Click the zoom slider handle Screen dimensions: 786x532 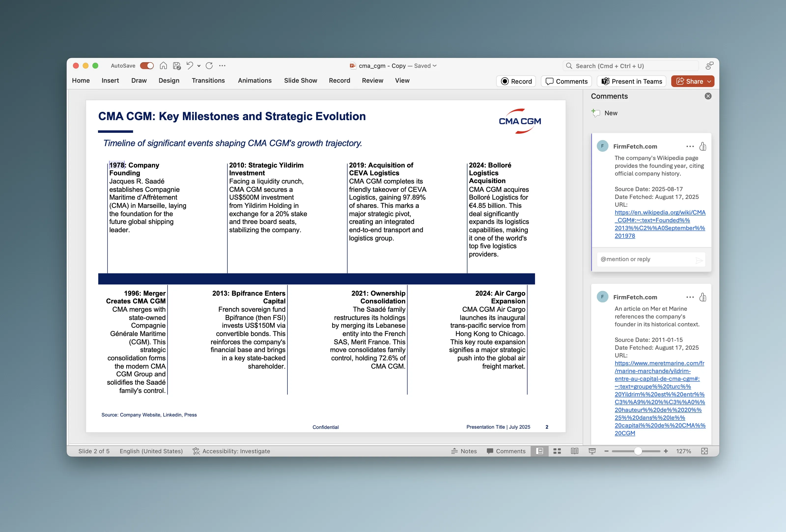(638, 451)
